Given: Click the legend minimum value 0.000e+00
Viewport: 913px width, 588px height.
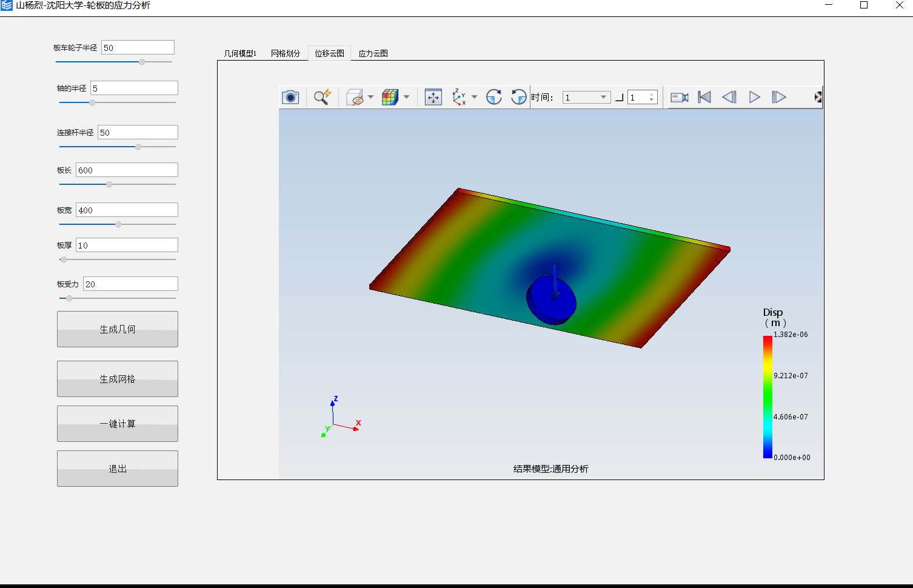Looking at the screenshot, I should pos(792,458).
